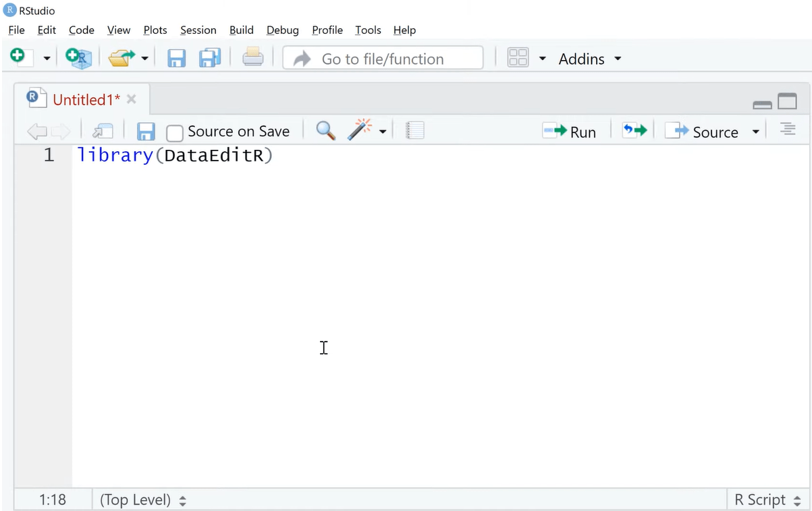Open the R Script file type selector
This screenshot has width=812, height=511.
pyautogui.click(x=768, y=500)
